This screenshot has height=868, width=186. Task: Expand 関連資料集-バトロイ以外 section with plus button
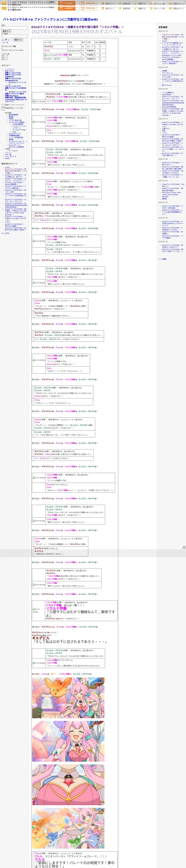pyautogui.click(x=3, y=108)
